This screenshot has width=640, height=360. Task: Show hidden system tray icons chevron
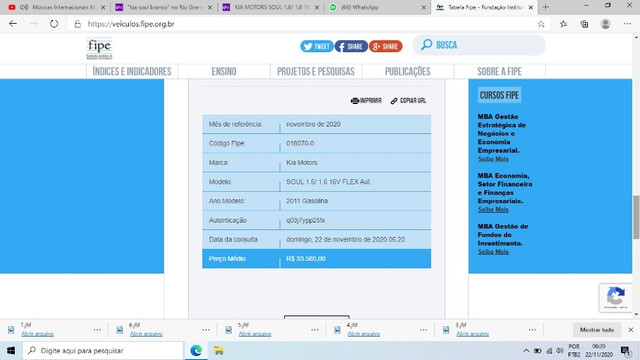pyautogui.click(x=526, y=351)
